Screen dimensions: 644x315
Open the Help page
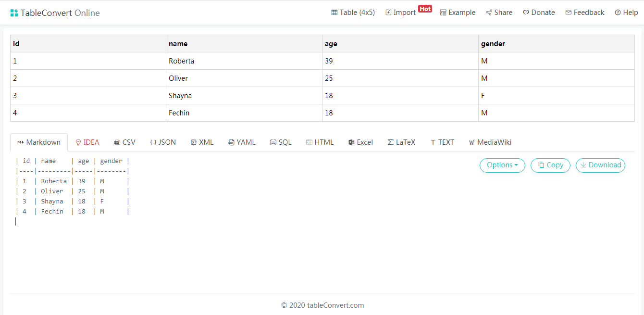coord(626,13)
